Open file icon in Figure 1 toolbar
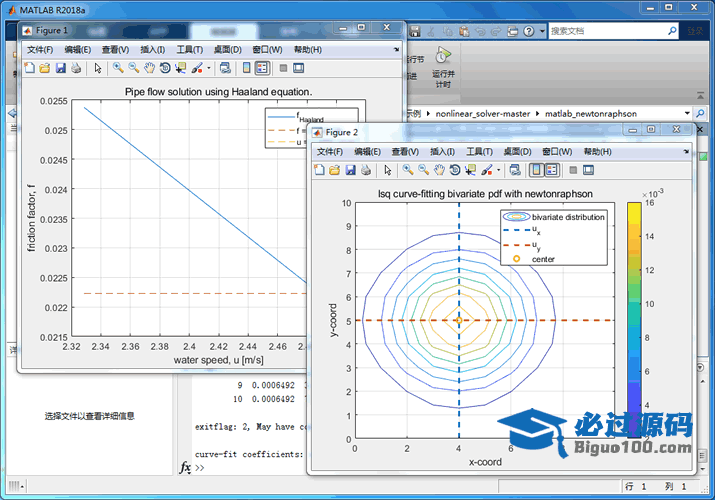This screenshot has height=500, width=715. tap(45, 68)
